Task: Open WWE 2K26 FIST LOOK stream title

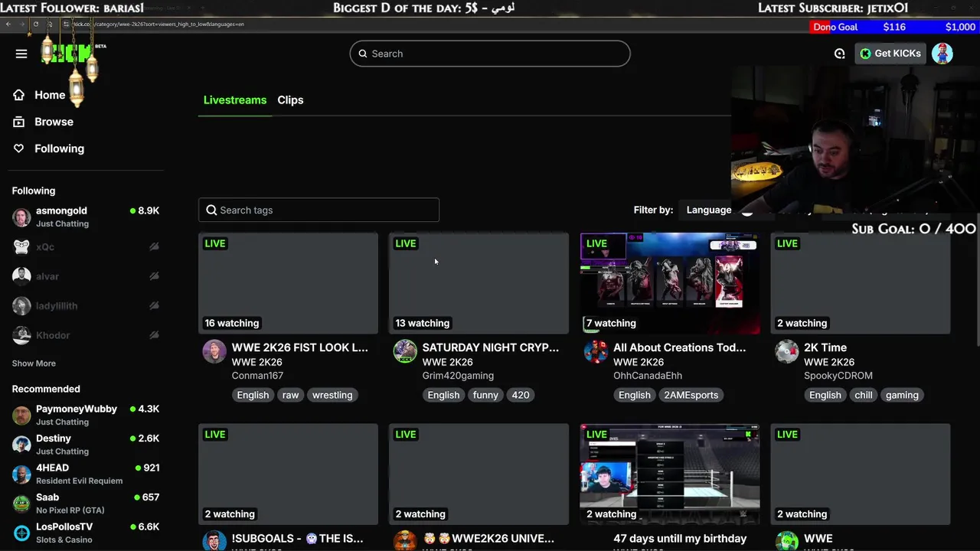Action: pos(300,347)
